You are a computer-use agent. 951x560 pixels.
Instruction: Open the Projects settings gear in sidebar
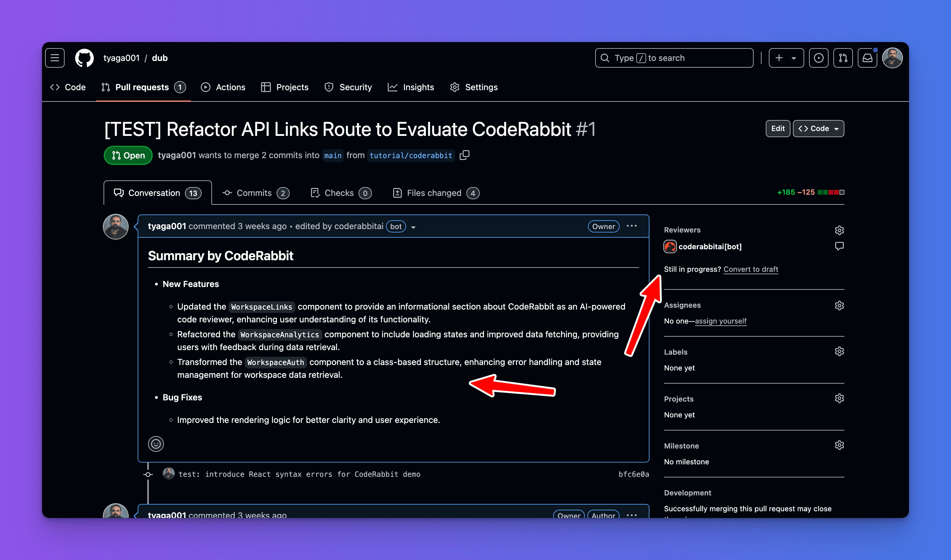(x=840, y=398)
